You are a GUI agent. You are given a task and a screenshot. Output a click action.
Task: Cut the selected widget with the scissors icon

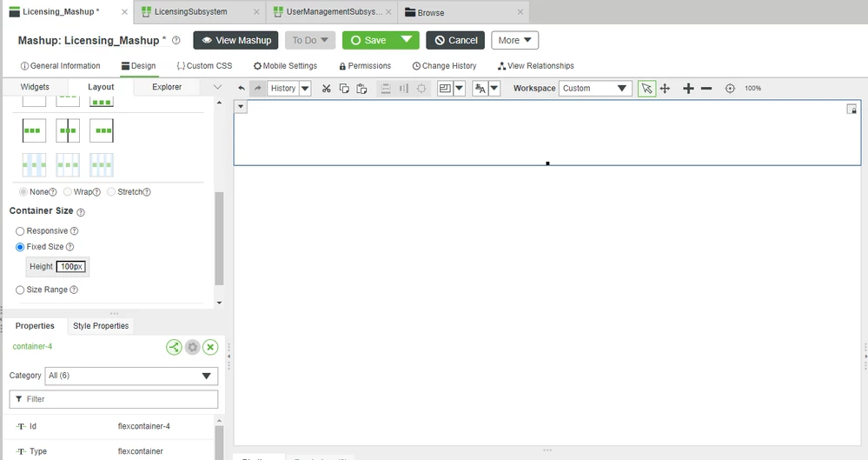click(326, 88)
